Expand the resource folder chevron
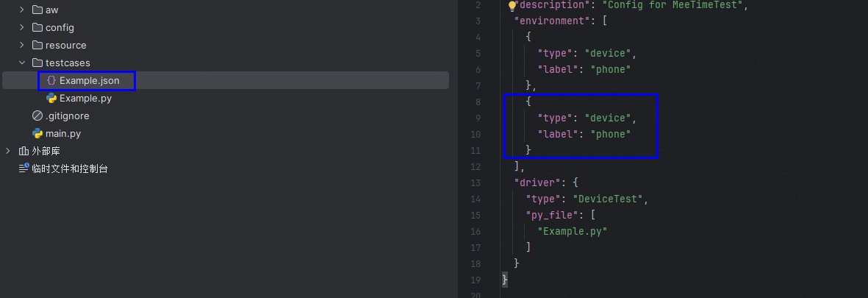Screen dimensions: 868x298 pyautogui.click(x=21, y=46)
